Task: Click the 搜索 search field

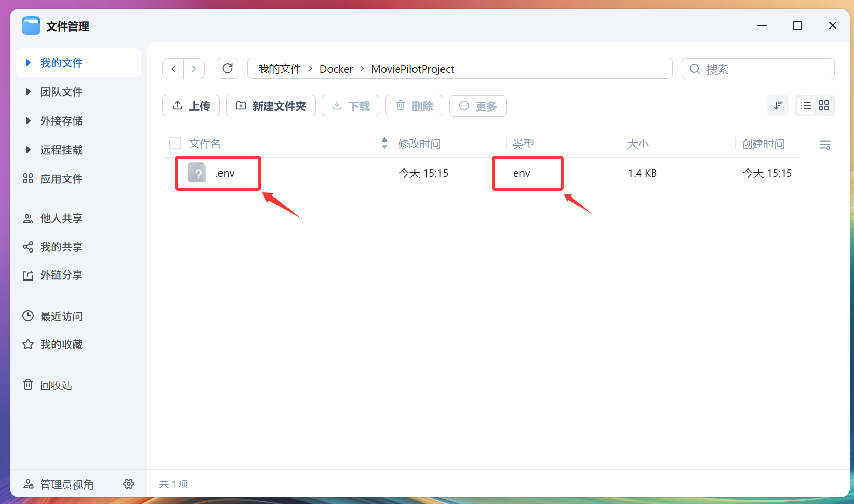Action: pyautogui.click(x=764, y=69)
